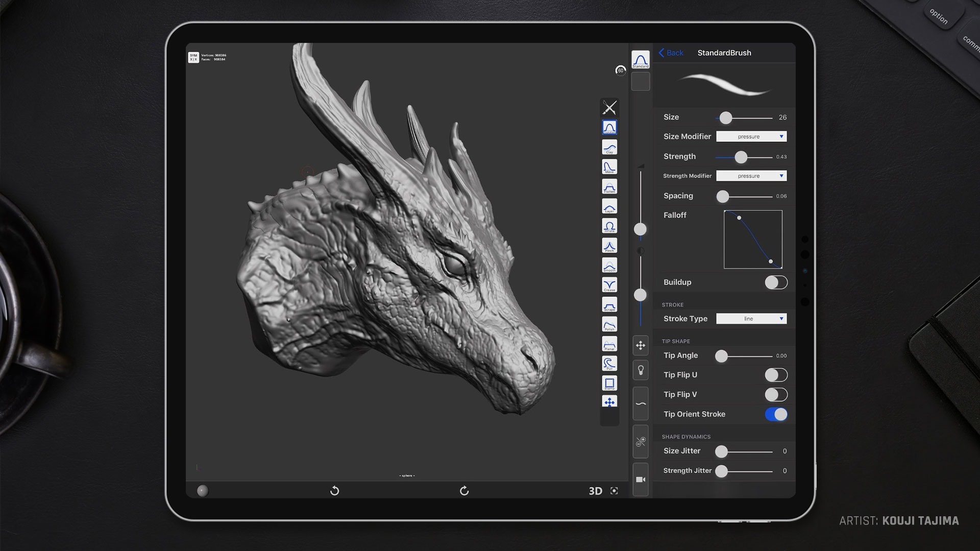Turn on Tip Flip U
Image resolution: width=980 pixels, height=551 pixels.
click(x=776, y=375)
